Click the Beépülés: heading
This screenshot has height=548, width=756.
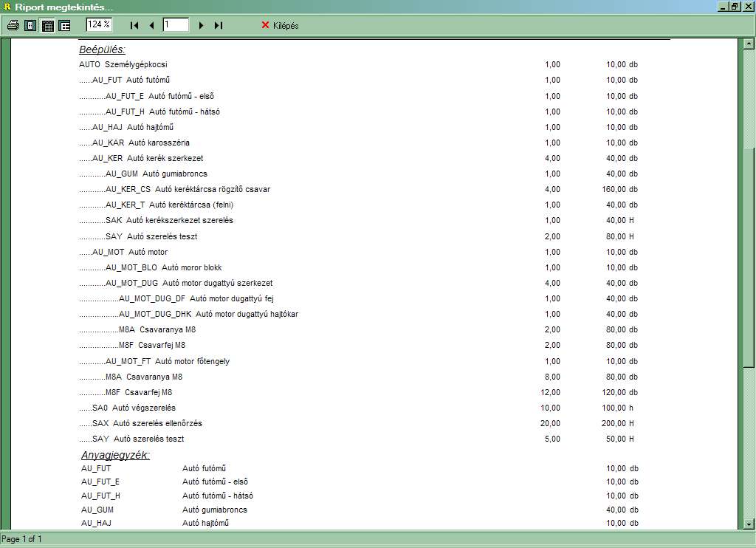click(x=102, y=49)
